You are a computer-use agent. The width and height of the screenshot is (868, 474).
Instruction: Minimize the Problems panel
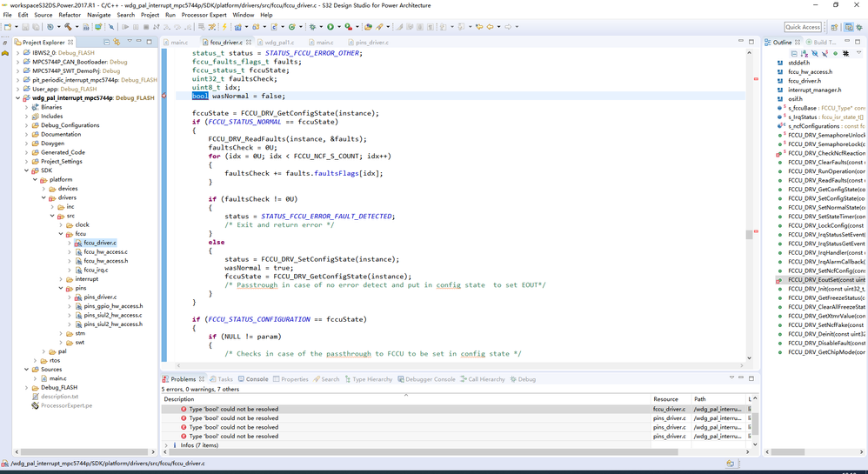(741, 377)
